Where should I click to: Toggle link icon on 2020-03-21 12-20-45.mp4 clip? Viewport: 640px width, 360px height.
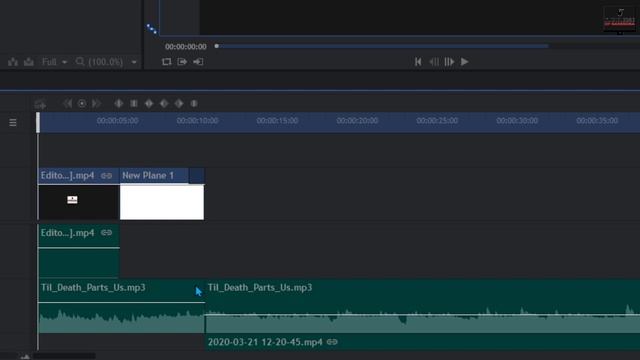click(x=332, y=342)
